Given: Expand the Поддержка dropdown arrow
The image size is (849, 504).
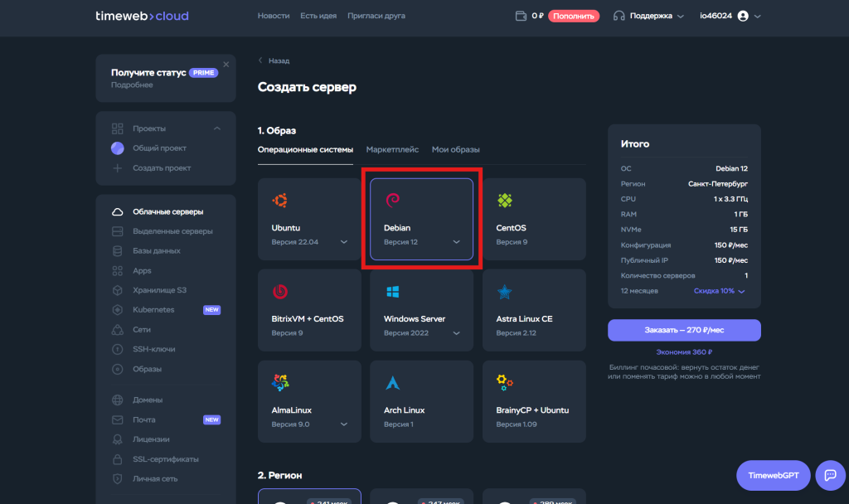Looking at the screenshot, I should 681,17.
